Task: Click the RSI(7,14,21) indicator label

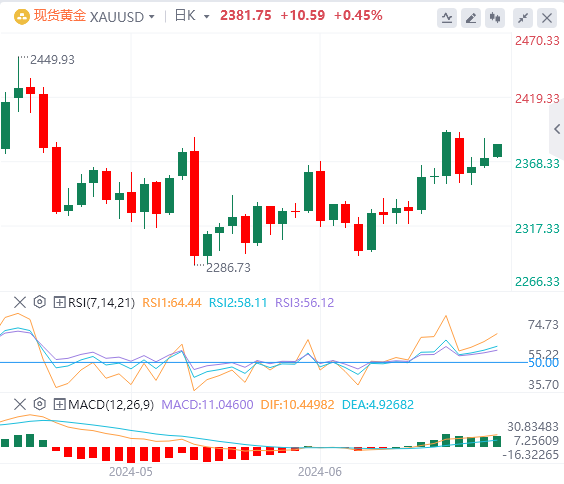Action: tap(101, 302)
